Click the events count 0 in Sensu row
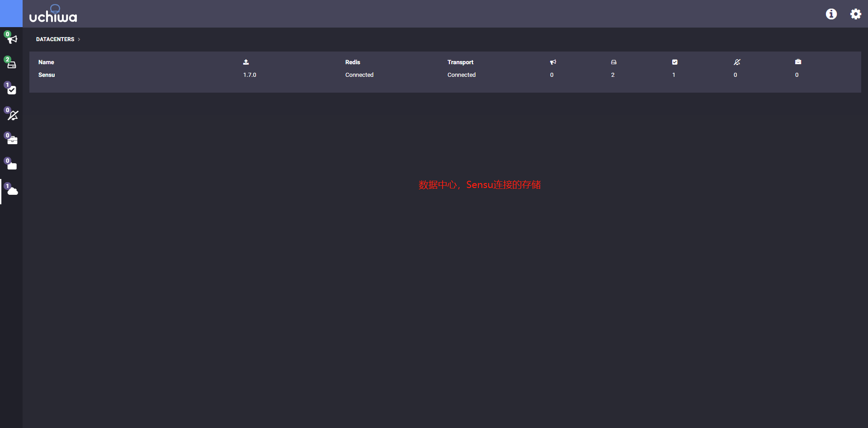The width and height of the screenshot is (868, 428). tap(552, 75)
